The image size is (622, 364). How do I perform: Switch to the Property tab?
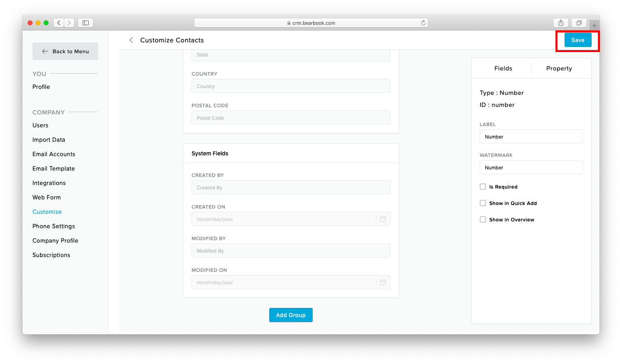(x=559, y=68)
